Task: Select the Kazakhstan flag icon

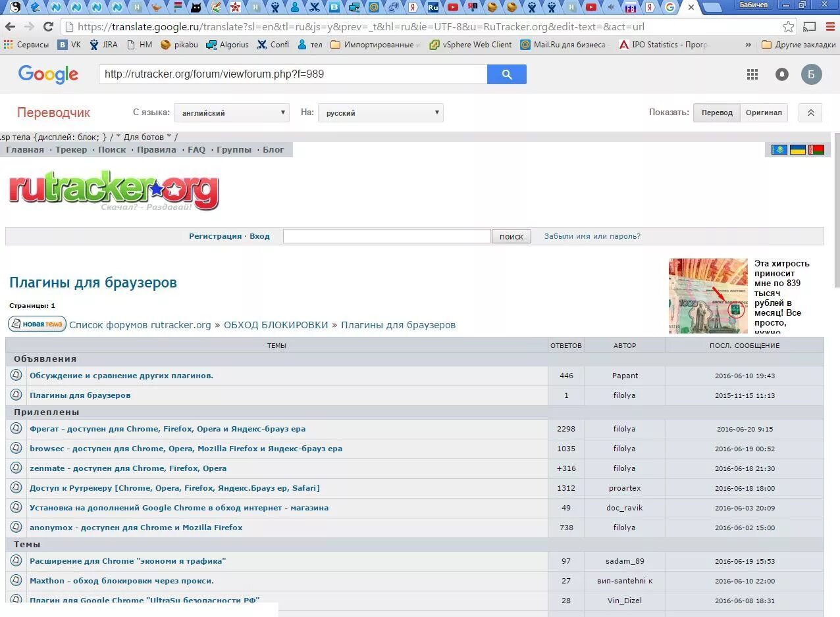Action: pyautogui.click(x=779, y=150)
